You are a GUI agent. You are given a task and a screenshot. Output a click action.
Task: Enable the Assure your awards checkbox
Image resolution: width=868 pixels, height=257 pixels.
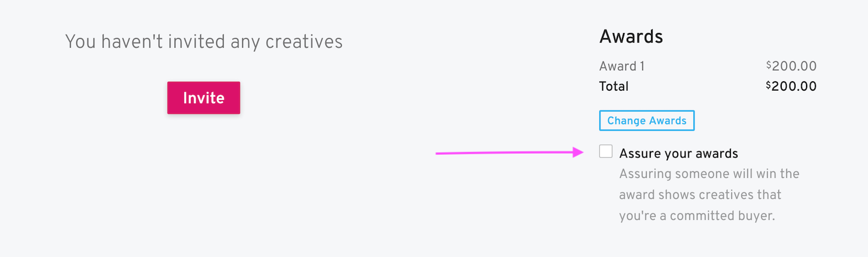(x=606, y=151)
